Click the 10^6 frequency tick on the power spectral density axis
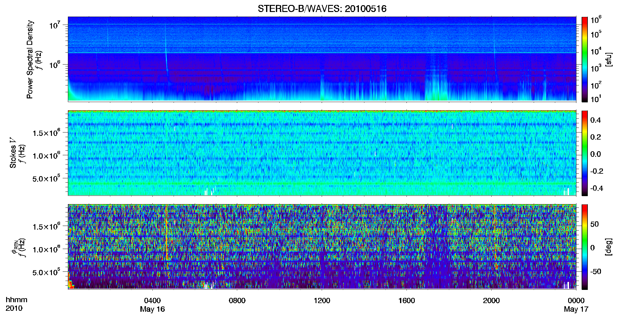The height and width of the screenshot is (332, 644). coord(55,65)
